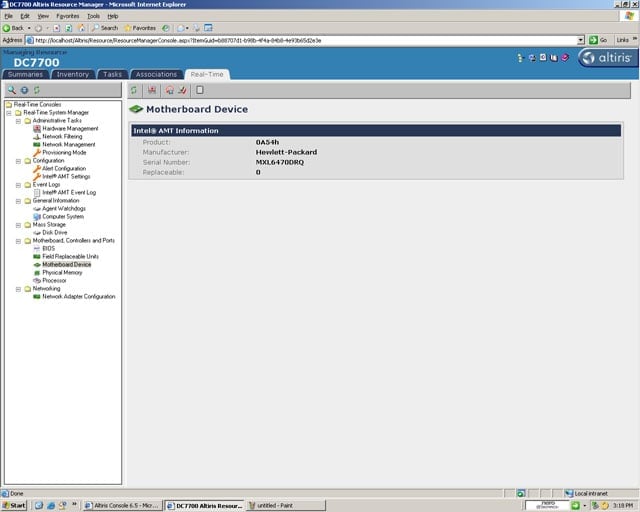Click the IE Mail icon
Image resolution: width=640 pixels, height=512 pixels.
click(181, 28)
